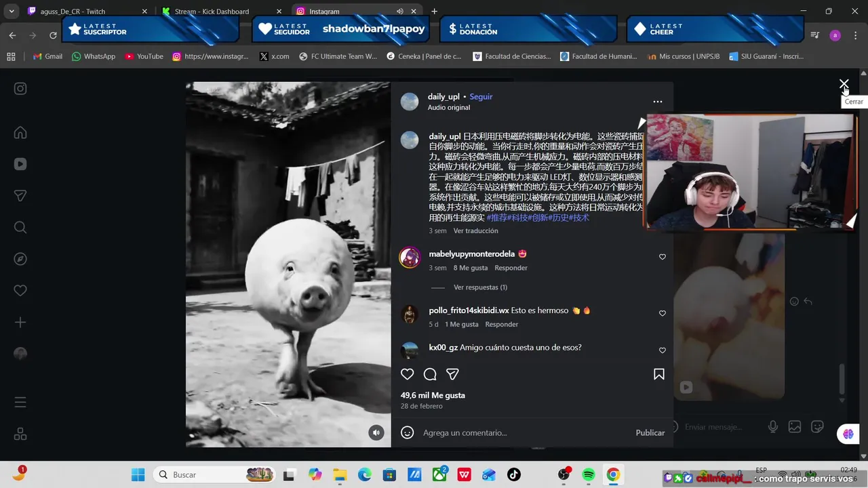
Task: Reply to chat message arrow icon
Action: pos(808,302)
